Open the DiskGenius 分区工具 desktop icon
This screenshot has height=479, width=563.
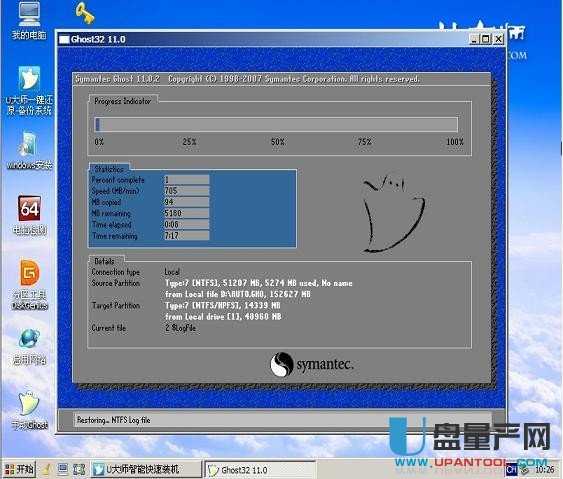29,285
